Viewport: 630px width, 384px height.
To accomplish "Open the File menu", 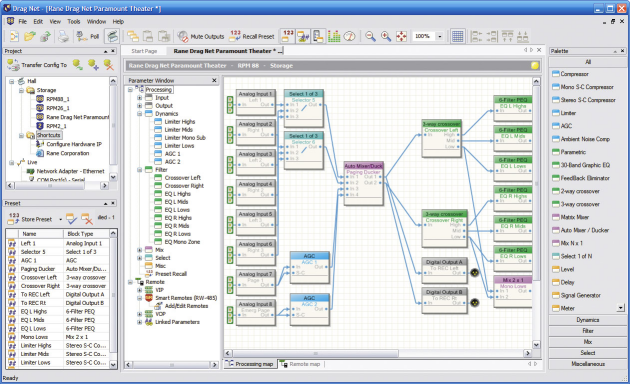I will coord(22,22).
